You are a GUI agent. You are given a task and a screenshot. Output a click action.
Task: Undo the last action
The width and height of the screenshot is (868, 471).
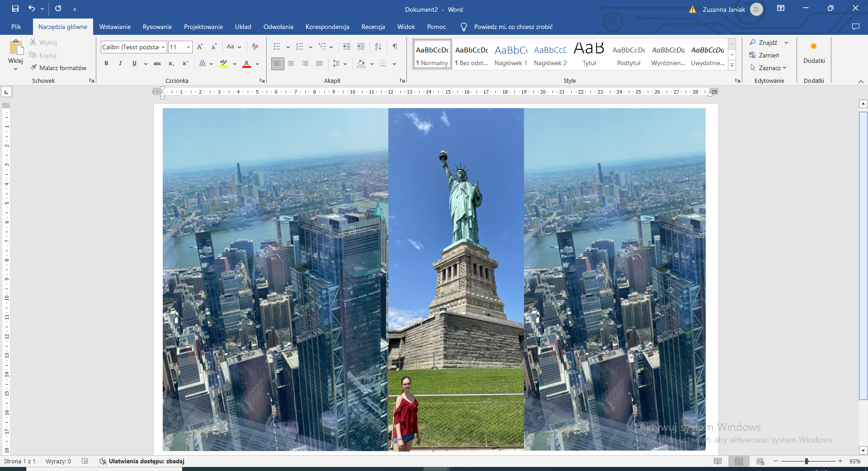point(31,9)
